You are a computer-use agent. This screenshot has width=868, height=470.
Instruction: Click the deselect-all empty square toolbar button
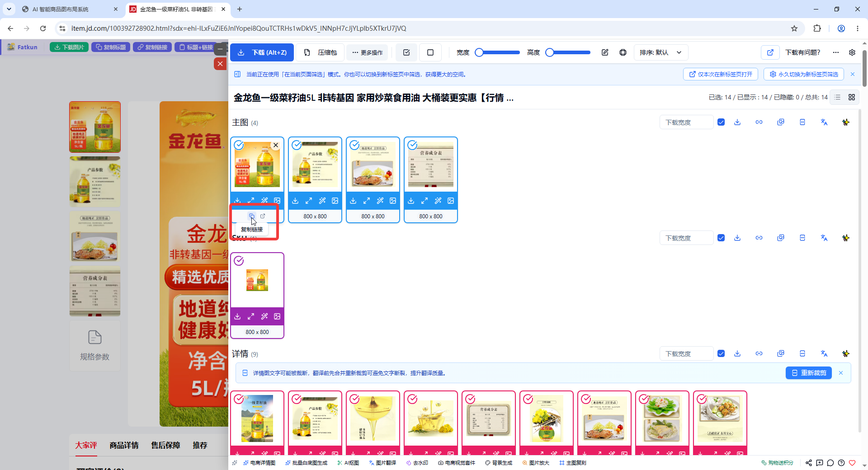(430, 52)
